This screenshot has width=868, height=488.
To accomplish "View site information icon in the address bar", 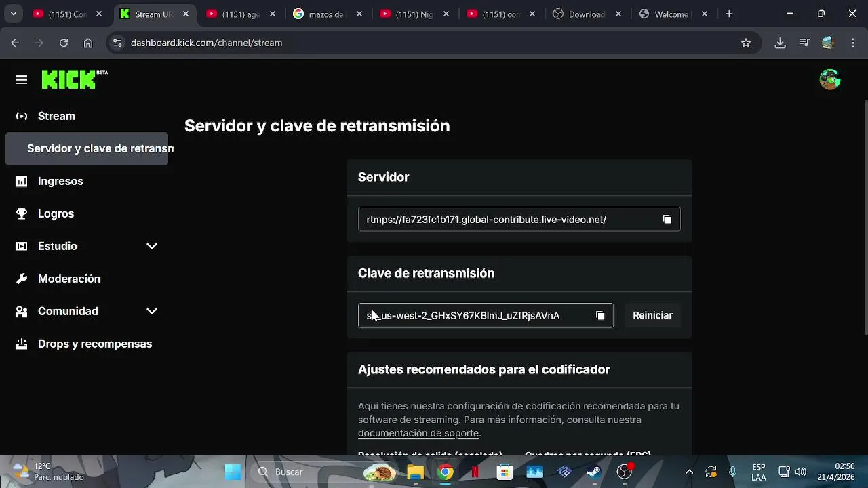I will pos(117,43).
